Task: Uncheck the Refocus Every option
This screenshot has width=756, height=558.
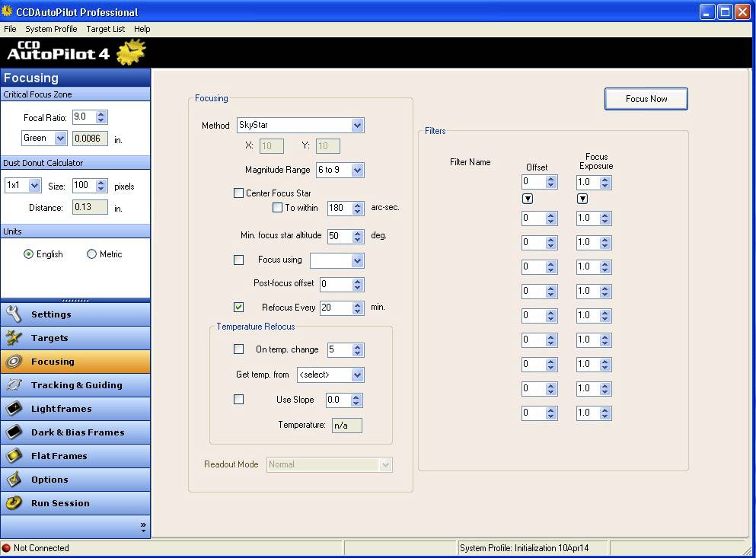Action: click(x=238, y=307)
